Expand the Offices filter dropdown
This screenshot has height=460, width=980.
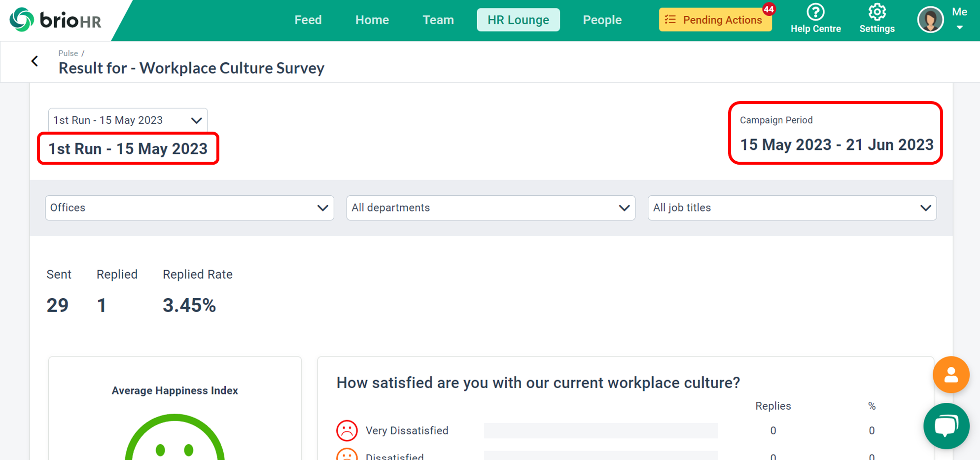point(189,208)
